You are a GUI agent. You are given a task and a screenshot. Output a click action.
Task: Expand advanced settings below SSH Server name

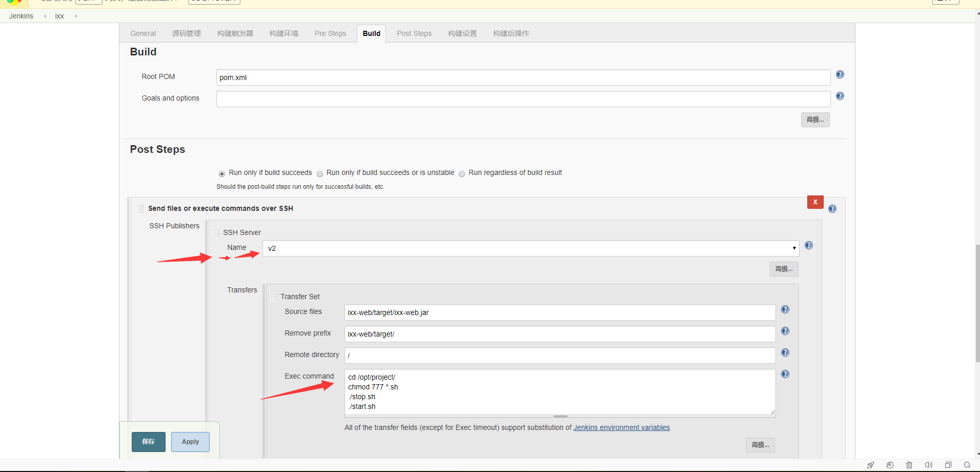point(784,269)
